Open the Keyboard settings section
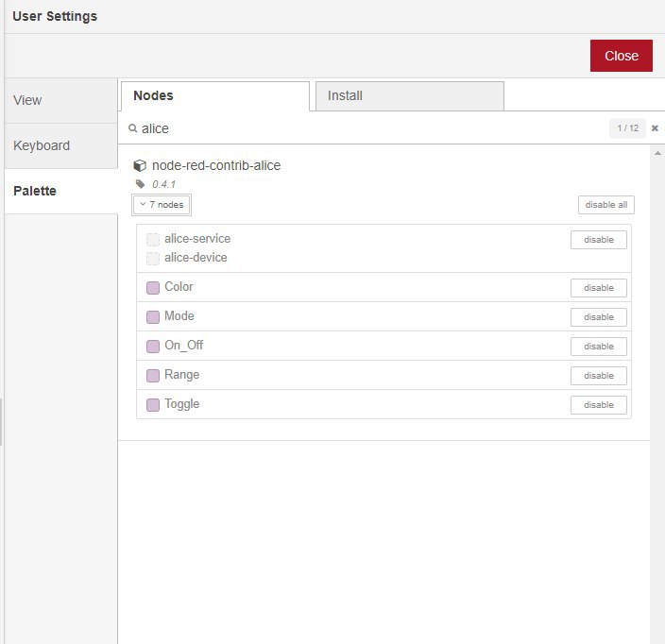 click(61, 145)
